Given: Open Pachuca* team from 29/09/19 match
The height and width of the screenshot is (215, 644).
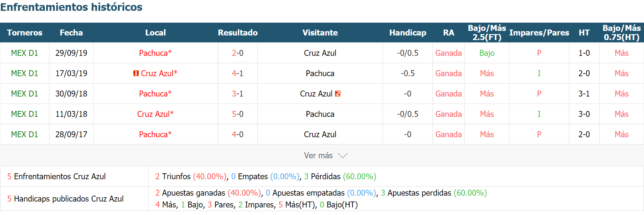Looking at the screenshot, I should (x=155, y=53).
